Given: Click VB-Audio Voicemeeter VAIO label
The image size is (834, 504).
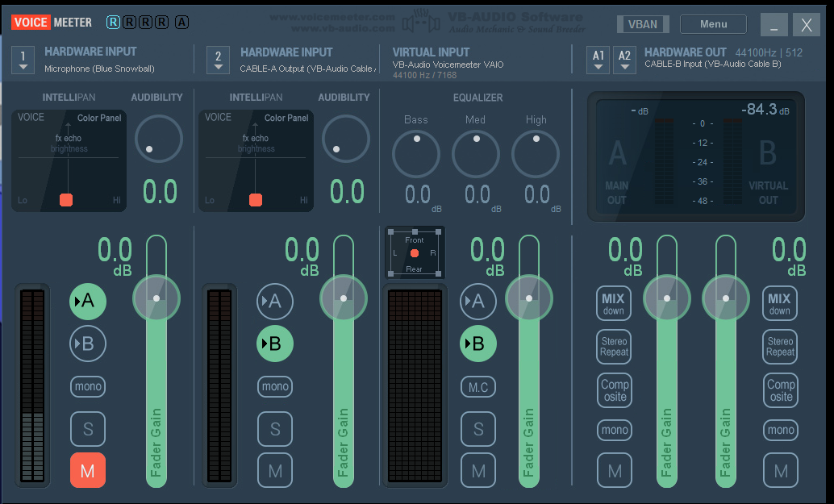Looking at the screenshot, I should coord(448,65).
